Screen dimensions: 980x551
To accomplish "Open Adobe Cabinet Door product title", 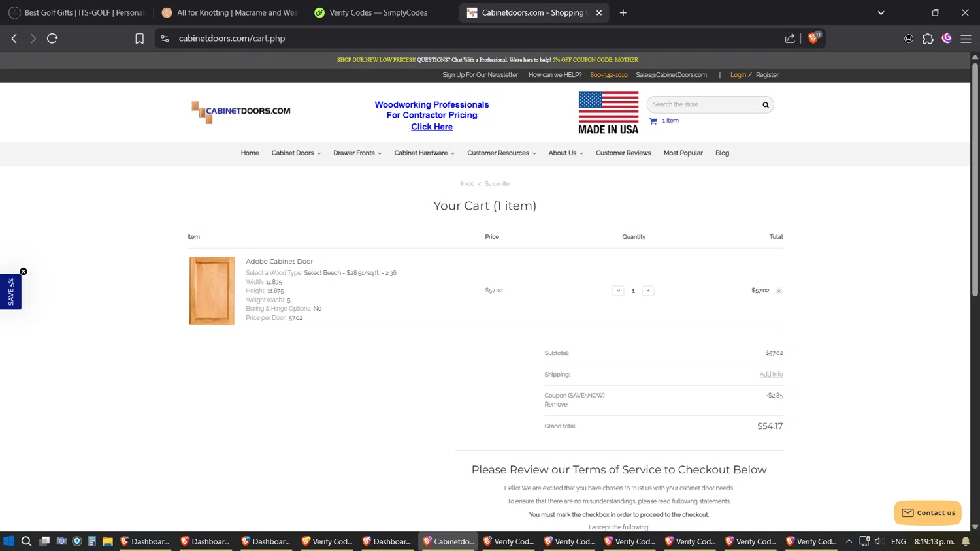I will point(279,261).
